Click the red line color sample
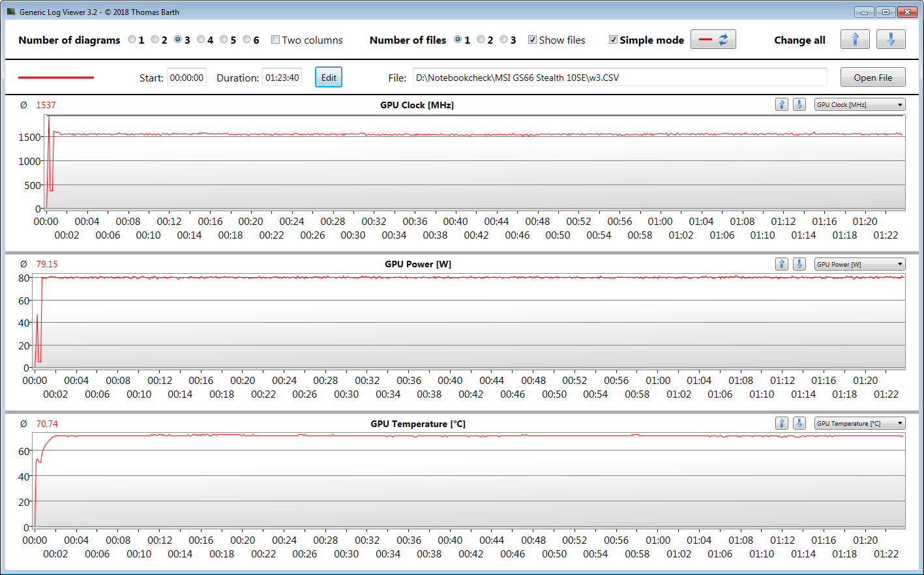 [56, 78]
